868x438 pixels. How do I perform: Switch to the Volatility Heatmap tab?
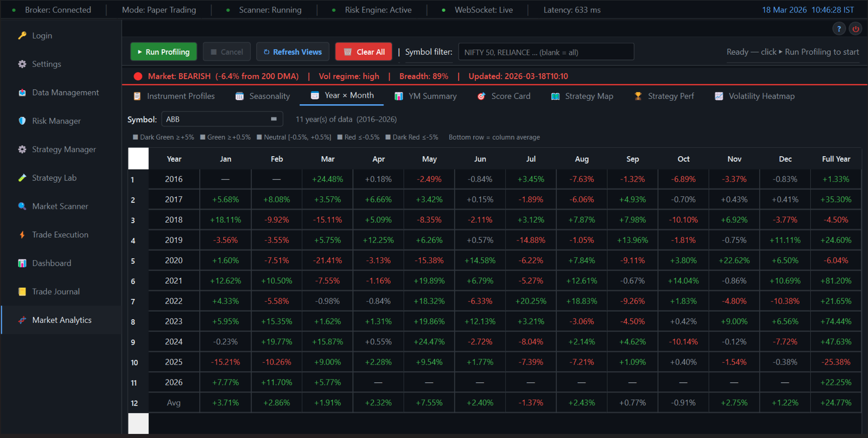(754, 96)
